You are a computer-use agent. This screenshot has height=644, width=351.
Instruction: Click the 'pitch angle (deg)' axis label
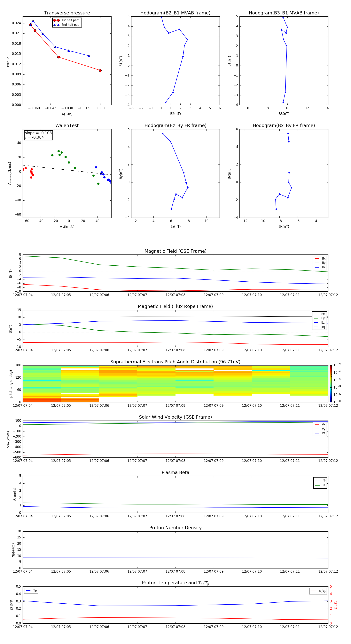[11, 383]
